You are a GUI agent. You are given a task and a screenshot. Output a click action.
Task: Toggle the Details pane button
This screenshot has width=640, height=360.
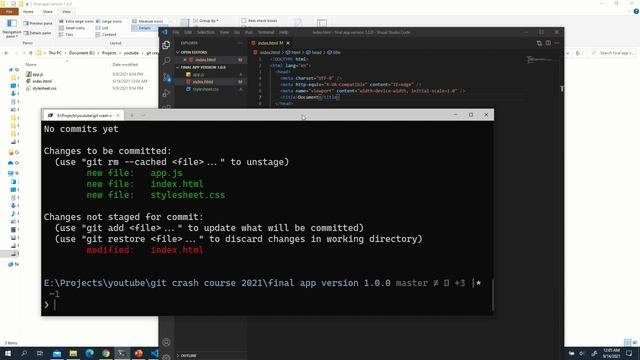(x=37, y=33)
